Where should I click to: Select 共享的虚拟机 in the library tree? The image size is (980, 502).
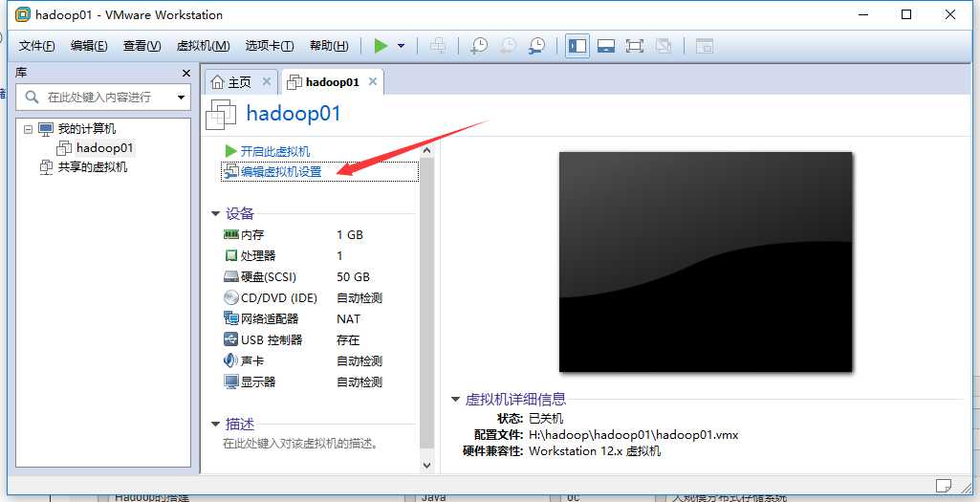(x=93, y=167)
